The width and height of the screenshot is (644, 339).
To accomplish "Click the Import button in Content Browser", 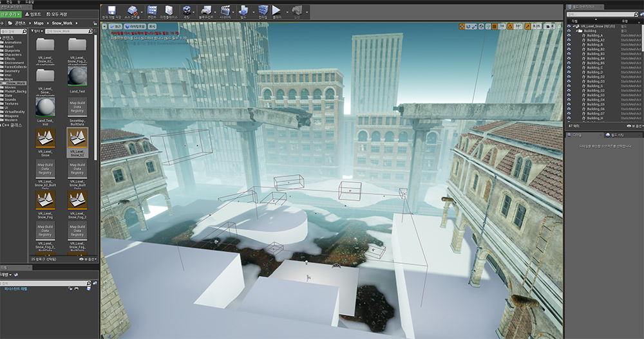I will [33, 14].
